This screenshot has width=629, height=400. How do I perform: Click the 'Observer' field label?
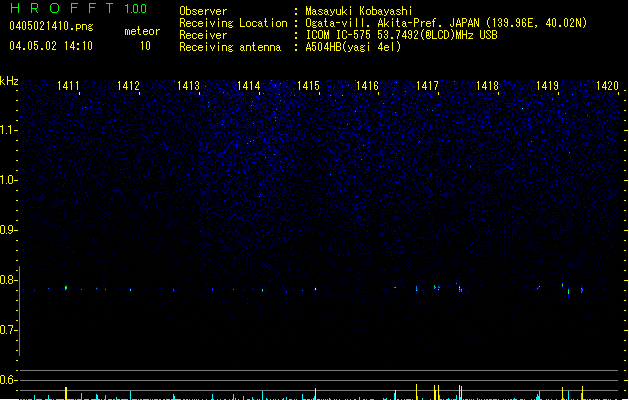tap(203, 11)
